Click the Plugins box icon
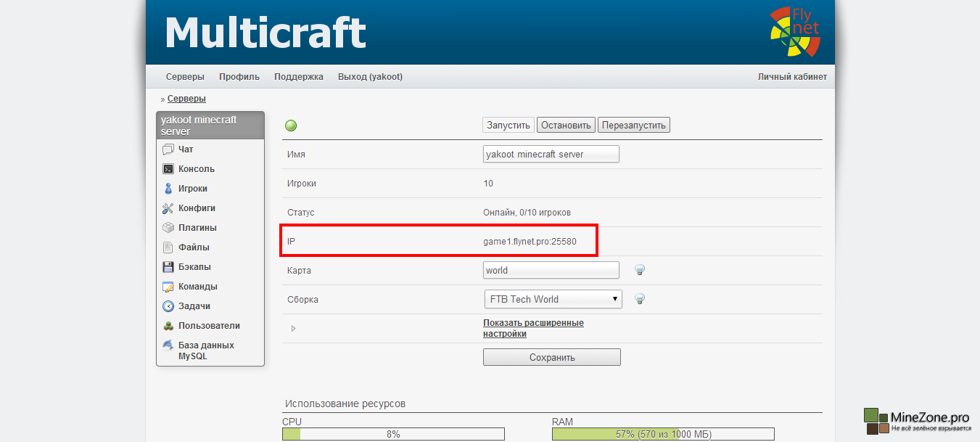 (x=168, y=228)
